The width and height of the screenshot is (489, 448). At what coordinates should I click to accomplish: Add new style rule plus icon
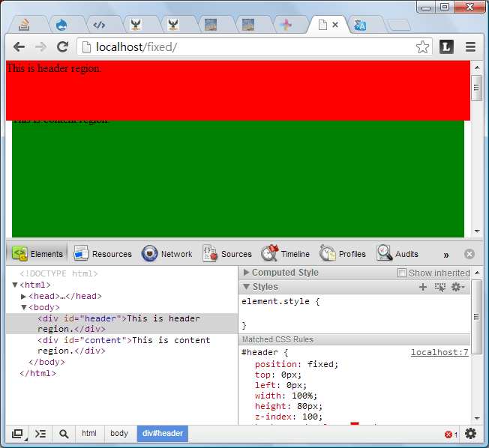point(423,287)
